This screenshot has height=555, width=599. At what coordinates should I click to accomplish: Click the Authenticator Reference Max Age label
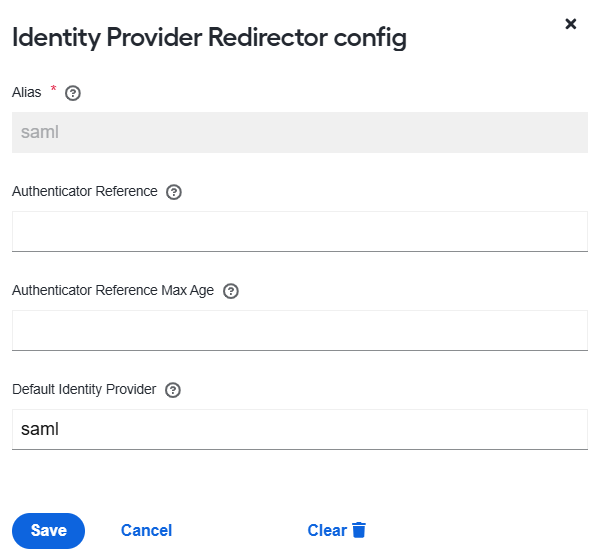coord(113,291)
